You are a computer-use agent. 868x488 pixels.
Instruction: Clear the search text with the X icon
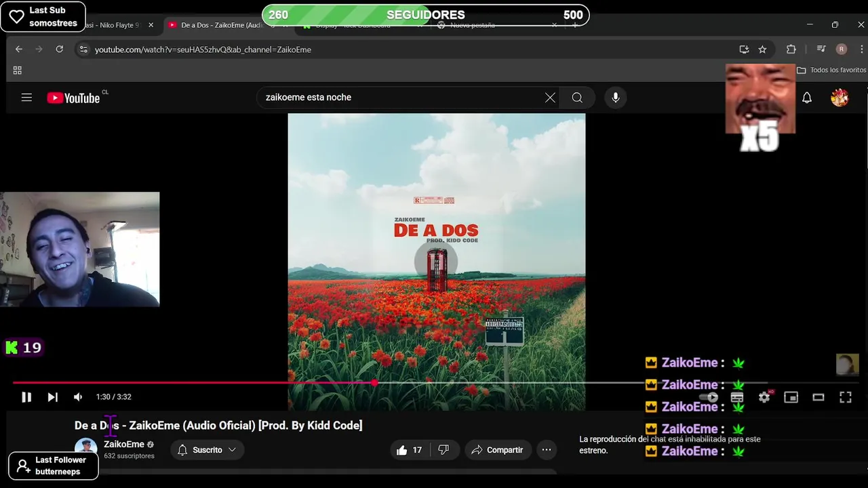click(550, 98)
